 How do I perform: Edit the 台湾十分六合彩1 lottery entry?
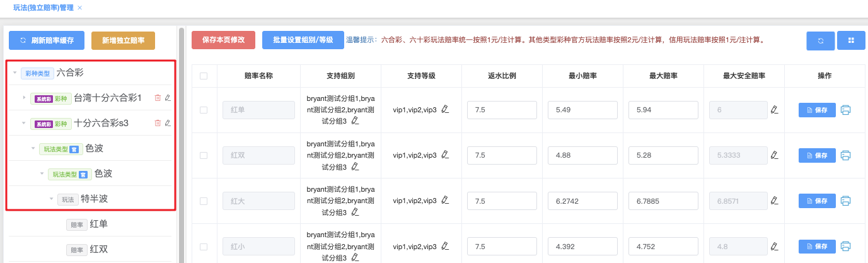click(168, 98)
